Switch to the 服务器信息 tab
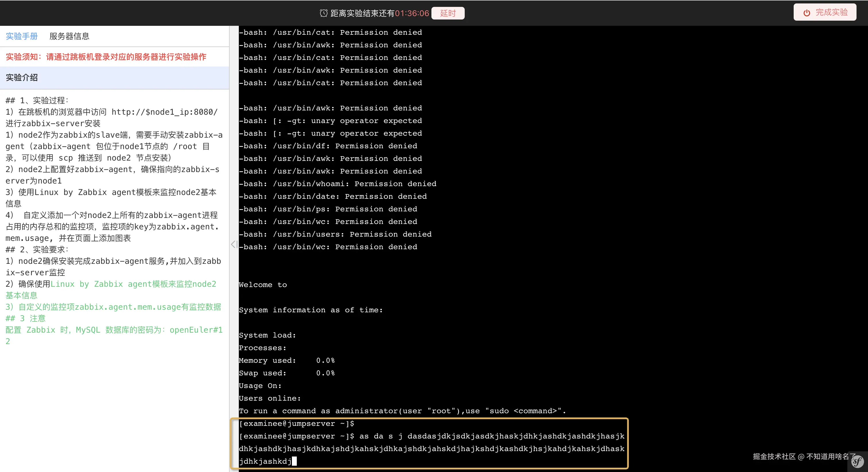868x472 pixels. [69, 36]
